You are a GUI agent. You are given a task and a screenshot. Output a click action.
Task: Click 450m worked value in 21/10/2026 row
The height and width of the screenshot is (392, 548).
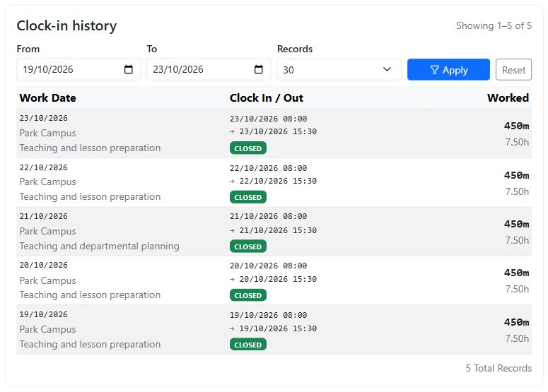517,224
